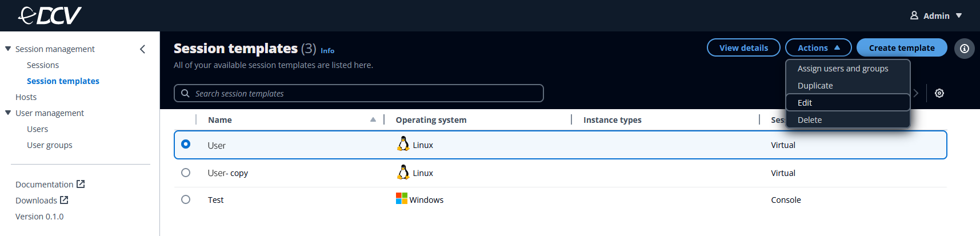The image size is (980, 236).
Task: Click the Search session templates field
Action: (x=358, y=93)
